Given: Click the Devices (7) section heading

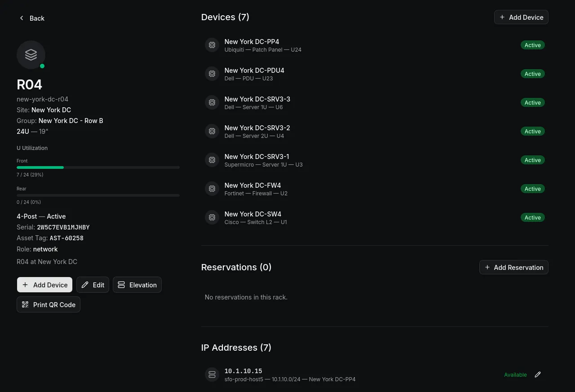Looking at the screenshot, I should pos(225,17).
